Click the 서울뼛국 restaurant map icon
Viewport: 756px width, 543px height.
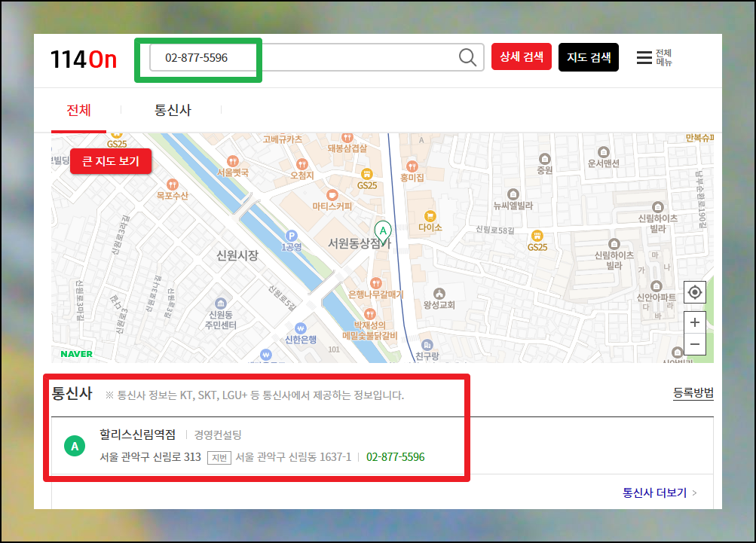coord(233,161)
